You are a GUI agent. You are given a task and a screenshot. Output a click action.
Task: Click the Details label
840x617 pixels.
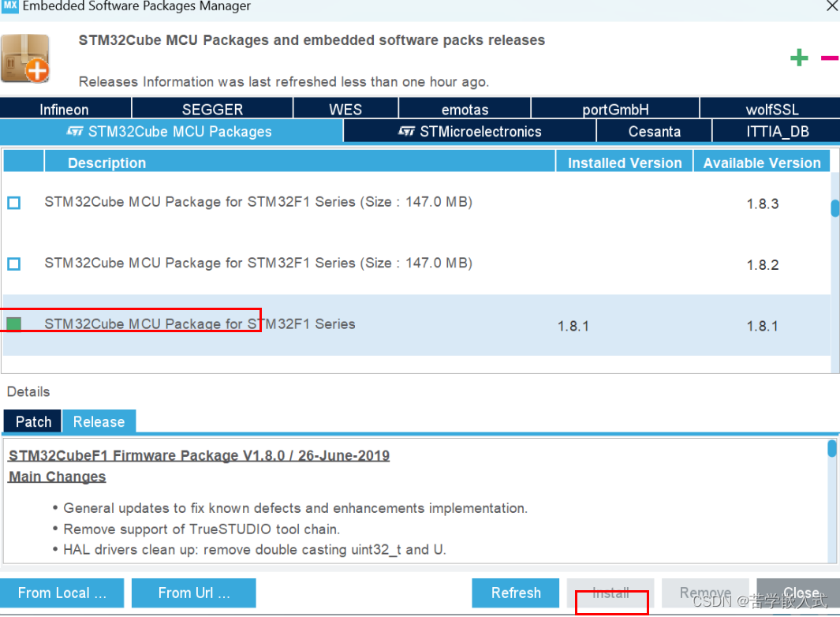28,391
